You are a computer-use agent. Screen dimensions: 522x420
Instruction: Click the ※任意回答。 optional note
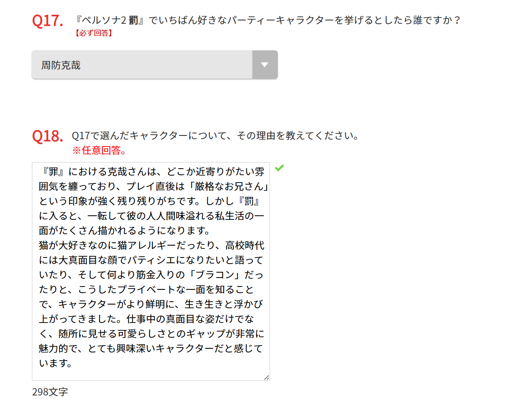click(x=100, y=150)
